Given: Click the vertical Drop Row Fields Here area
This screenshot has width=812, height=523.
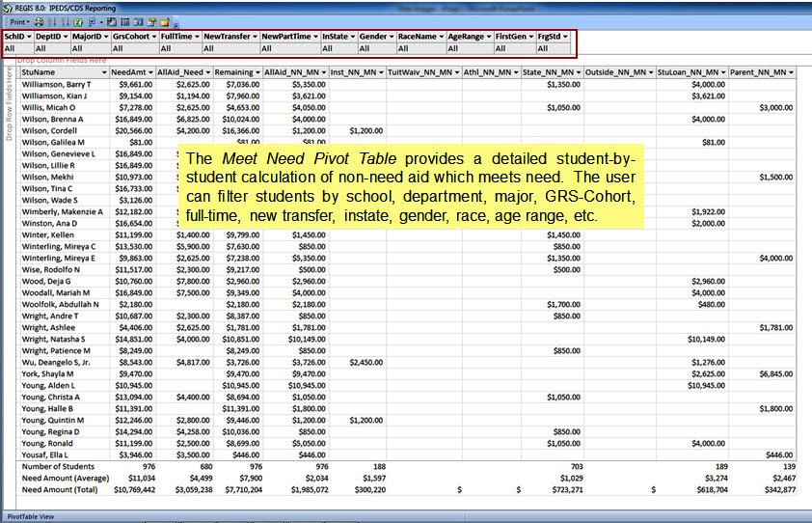Looking at the screenshot, I should (9, 103).
